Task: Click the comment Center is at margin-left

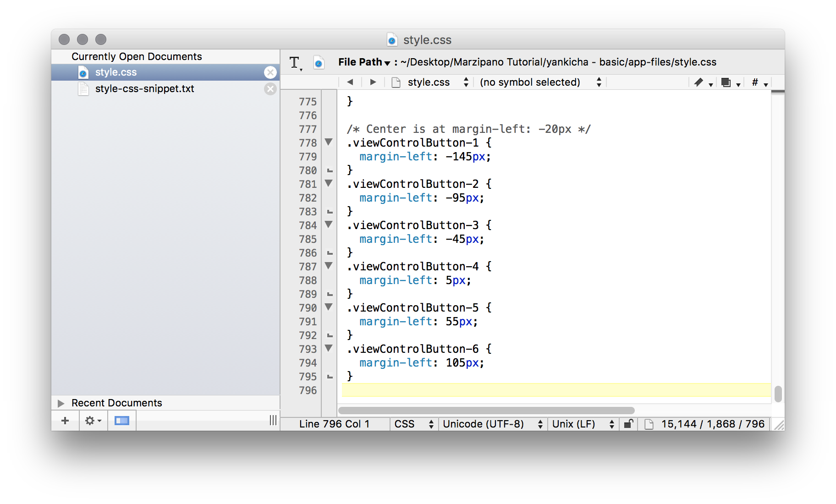Action: [469, 129]
